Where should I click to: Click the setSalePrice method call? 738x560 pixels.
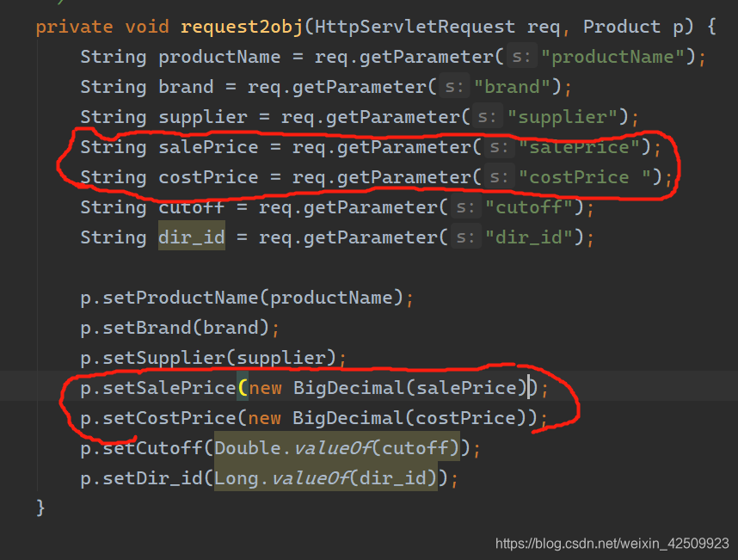pos(169,388)
